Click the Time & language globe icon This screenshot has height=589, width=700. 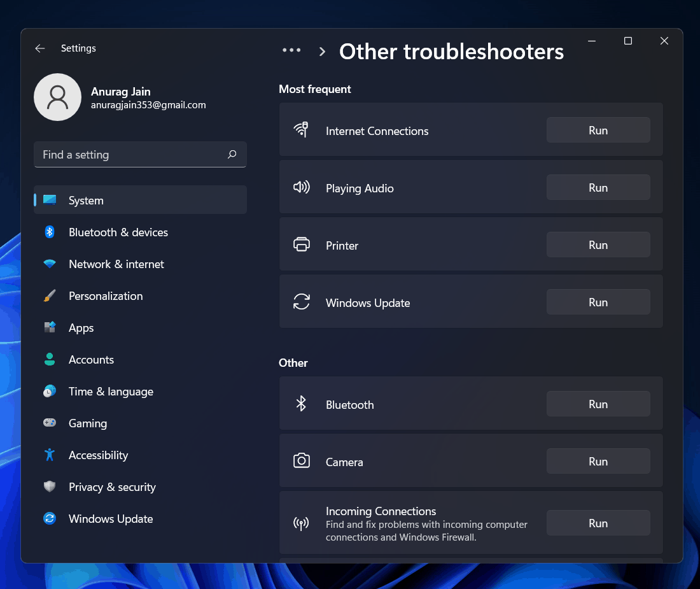[50, 391]
